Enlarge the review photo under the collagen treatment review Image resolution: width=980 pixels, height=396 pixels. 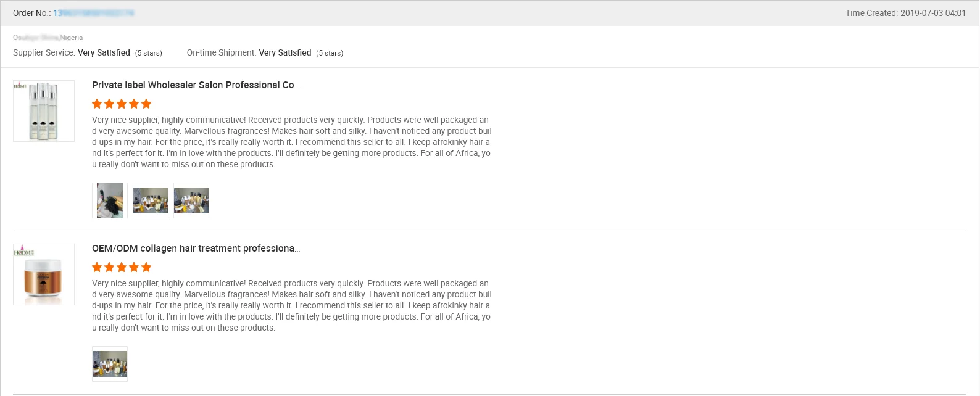(x=110, y=364)
